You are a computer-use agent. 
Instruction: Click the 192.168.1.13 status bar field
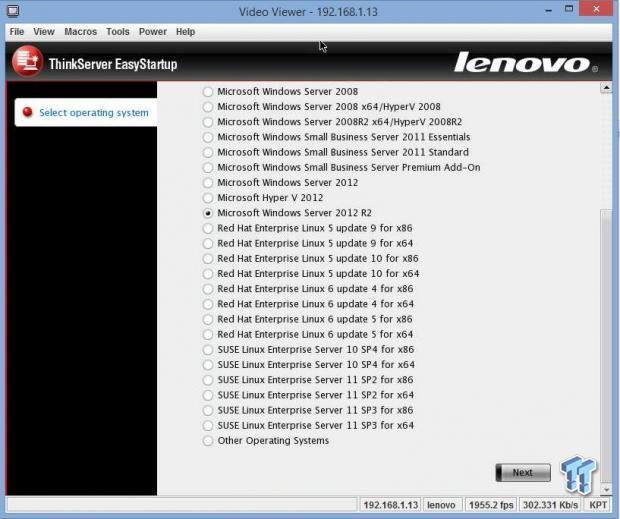click(390, 505)
